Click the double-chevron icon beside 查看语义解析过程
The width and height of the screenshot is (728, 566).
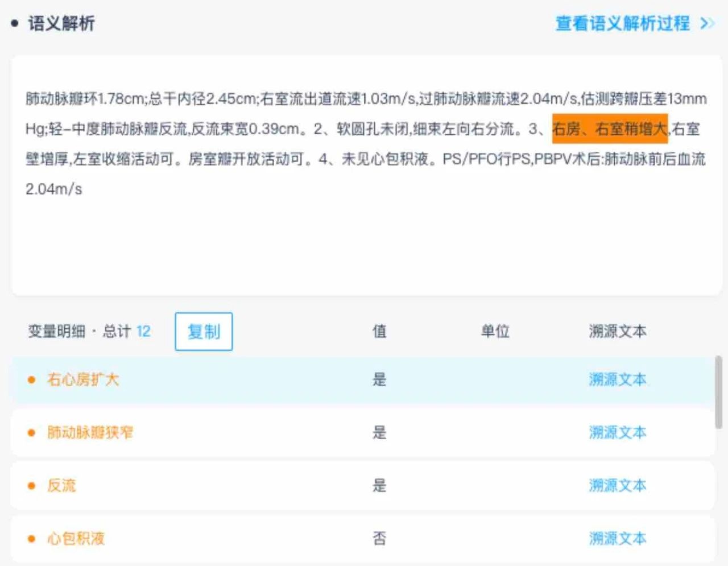coord(708,24)
